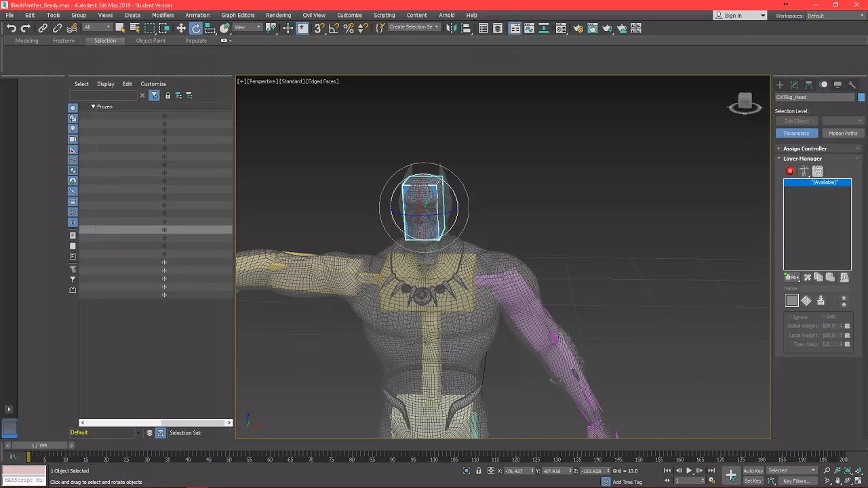Viewport: 868px width, 488px height.
Task: Toggle Window/Crossing selection mode
Action: 164,28
